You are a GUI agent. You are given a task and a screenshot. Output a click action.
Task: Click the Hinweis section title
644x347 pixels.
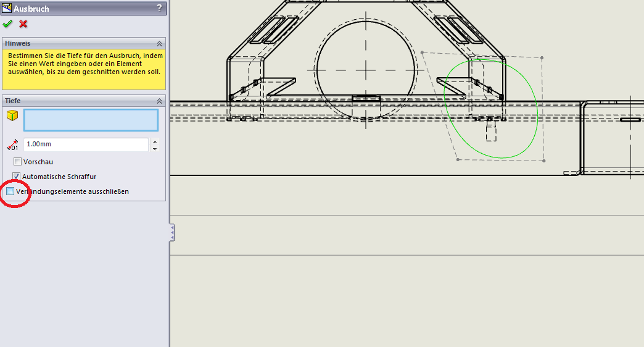pos(18,43)
